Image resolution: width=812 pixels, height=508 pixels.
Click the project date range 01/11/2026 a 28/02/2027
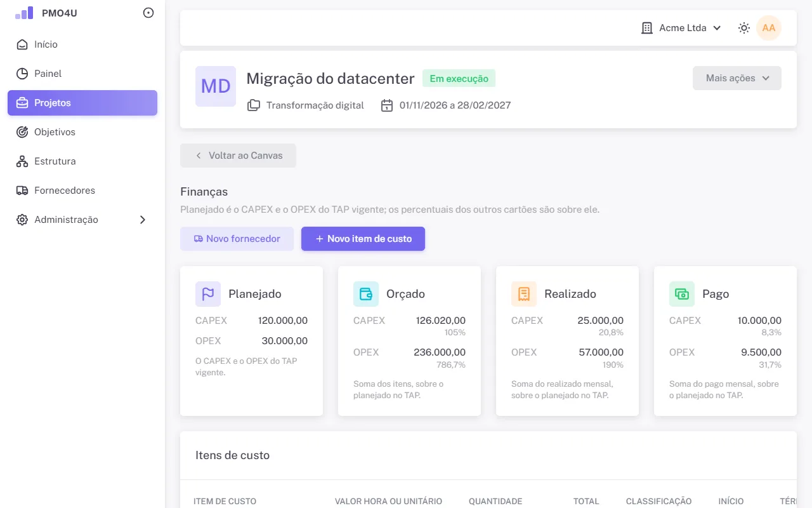pyautogui.click(x=455, y=105)
